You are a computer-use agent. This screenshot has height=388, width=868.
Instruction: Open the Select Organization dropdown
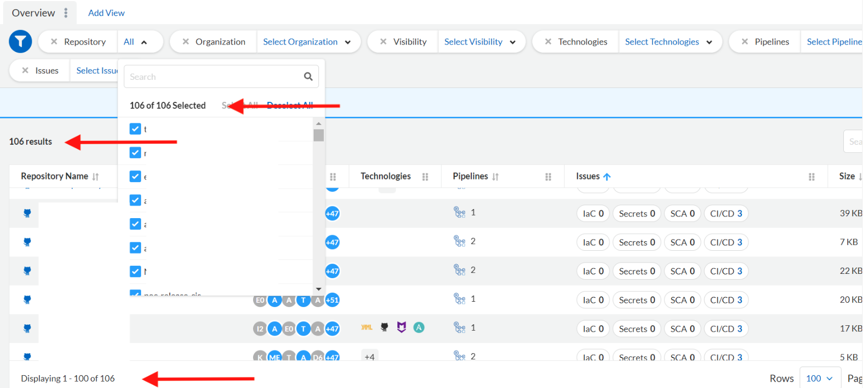pyautogui.click(x=307, y=42)
